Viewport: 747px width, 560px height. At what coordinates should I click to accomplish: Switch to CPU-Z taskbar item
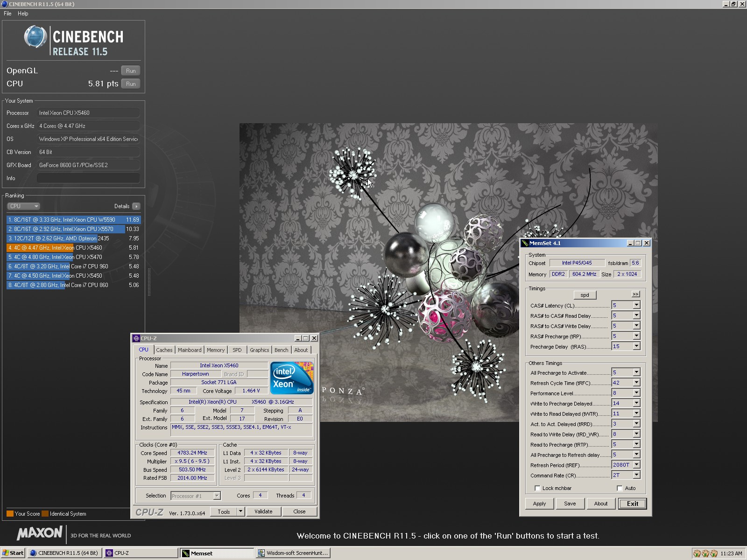[141, 553]
